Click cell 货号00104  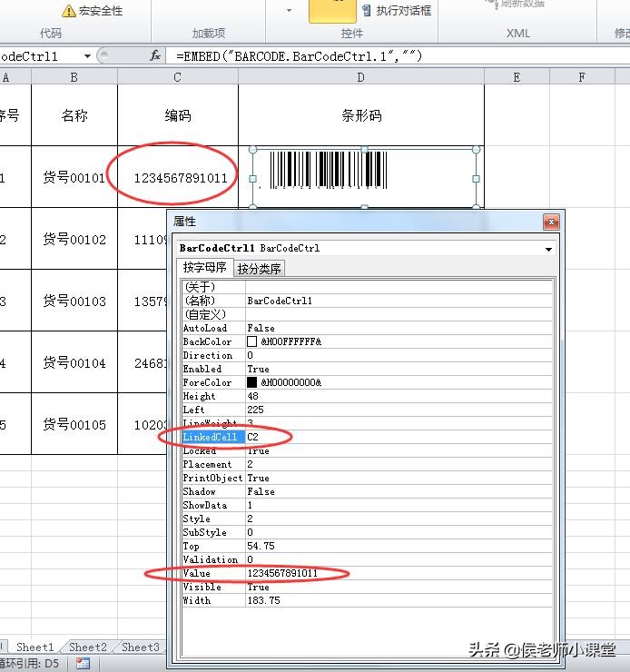point(74,362)
